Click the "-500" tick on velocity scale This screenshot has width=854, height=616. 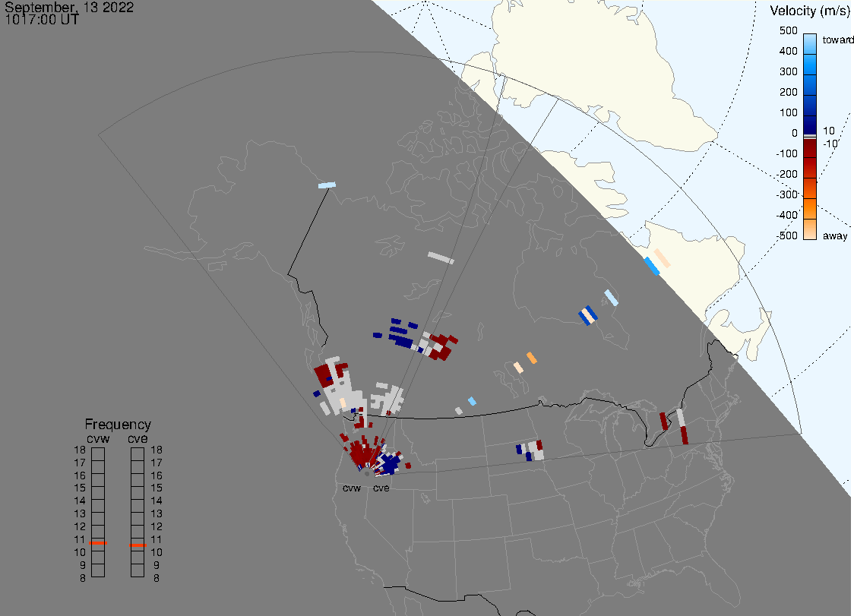pyautogui.click(x=786, y=235)
